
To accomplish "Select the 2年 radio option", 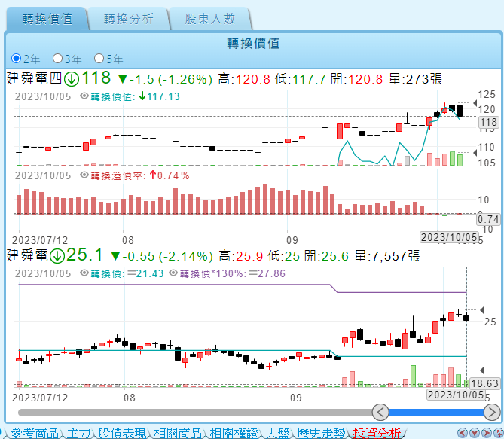I will pyautogui.click(x=17, y=58).
